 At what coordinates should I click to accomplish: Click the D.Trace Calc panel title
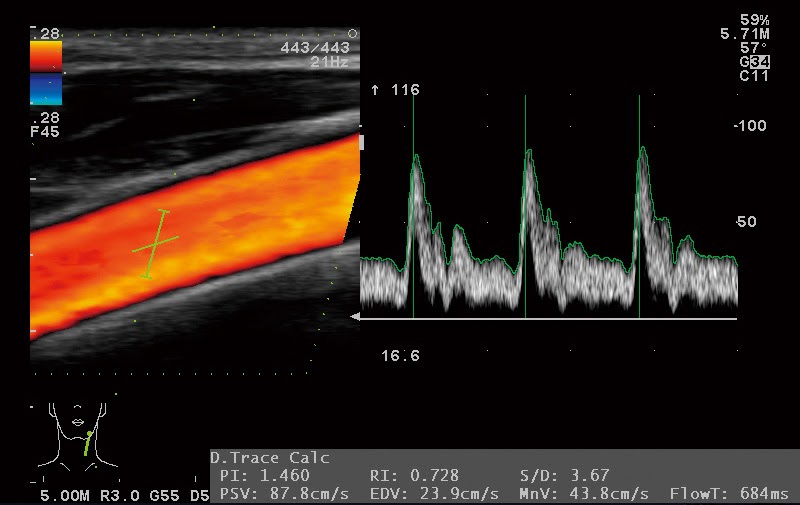pyautogui.click(x=269, y=458)
